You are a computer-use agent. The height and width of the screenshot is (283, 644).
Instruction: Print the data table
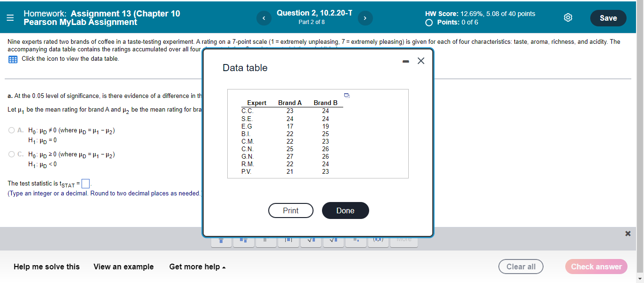pyautogui.click(x=291, y=210)
